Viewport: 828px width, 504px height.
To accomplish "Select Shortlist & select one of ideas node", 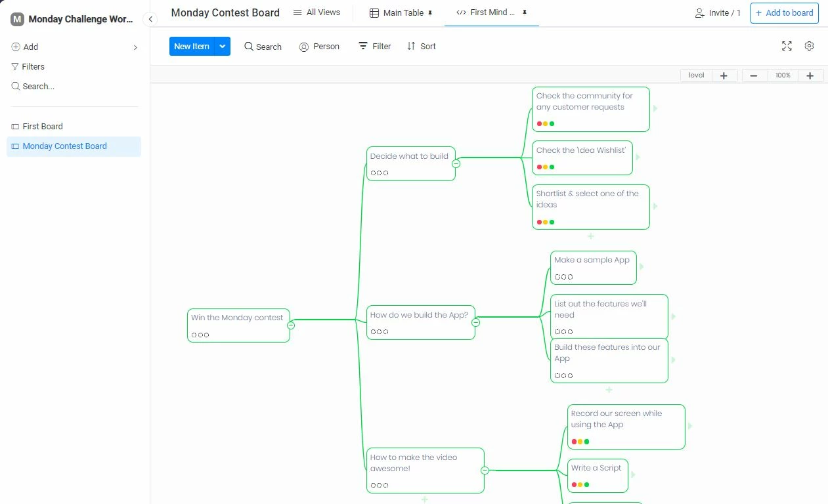I will [x=591, y=207].
